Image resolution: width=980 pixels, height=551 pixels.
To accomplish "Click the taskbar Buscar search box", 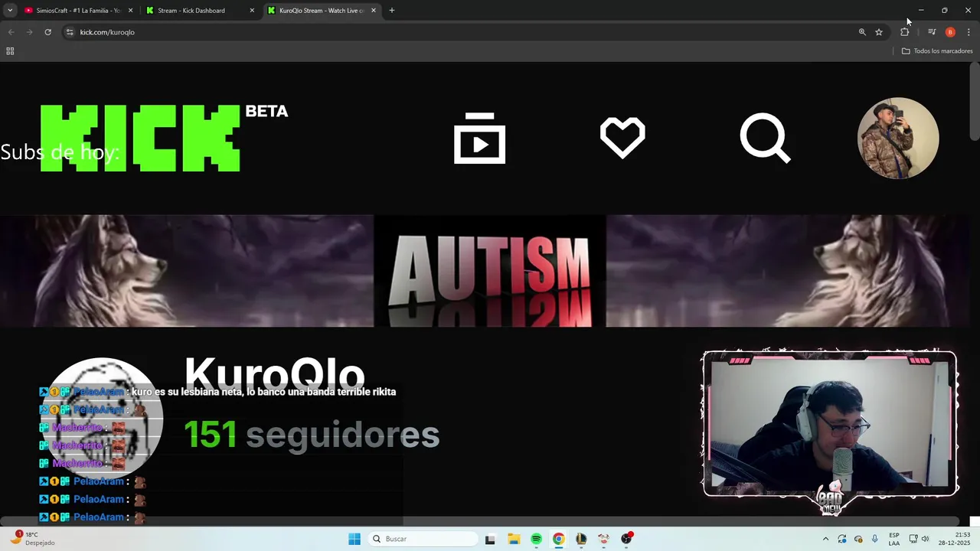I will [423, 539].
